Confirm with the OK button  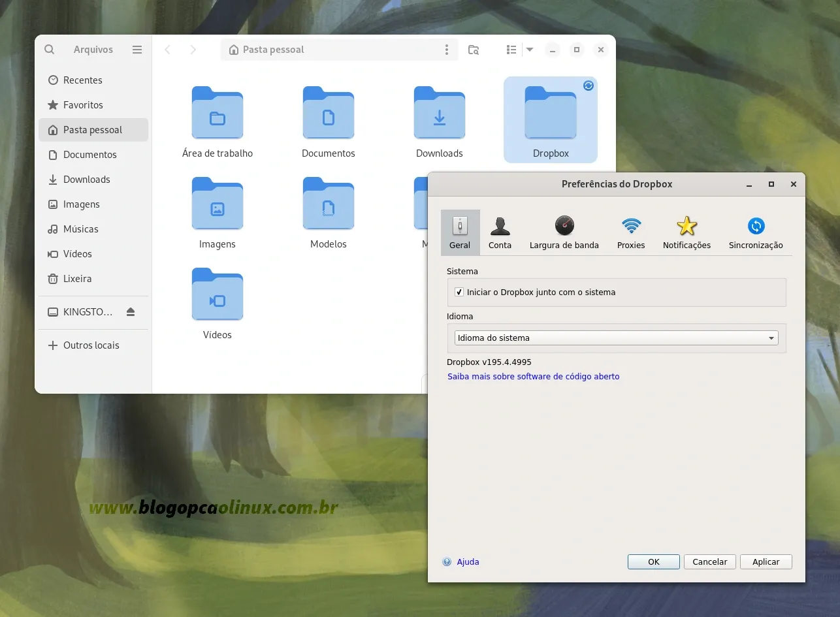pyautogui.click(x=654, y=562)
